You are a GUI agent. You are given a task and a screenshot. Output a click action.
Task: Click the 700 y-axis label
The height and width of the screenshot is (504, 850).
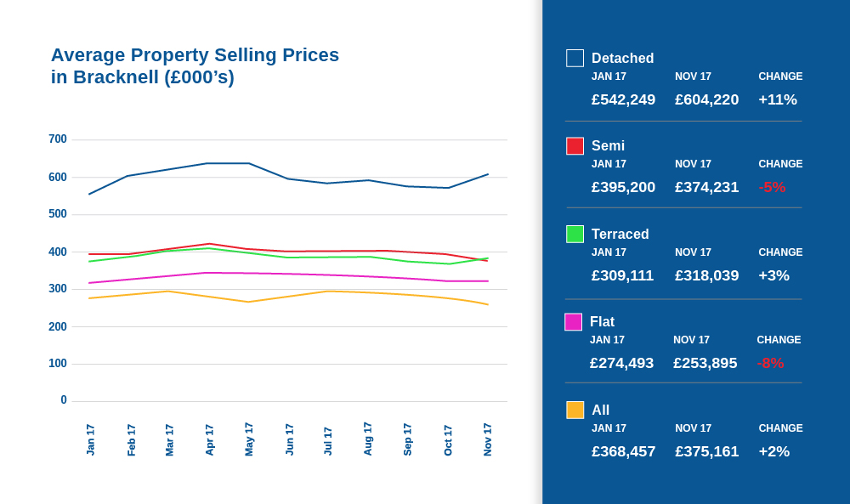pos(58,139)
